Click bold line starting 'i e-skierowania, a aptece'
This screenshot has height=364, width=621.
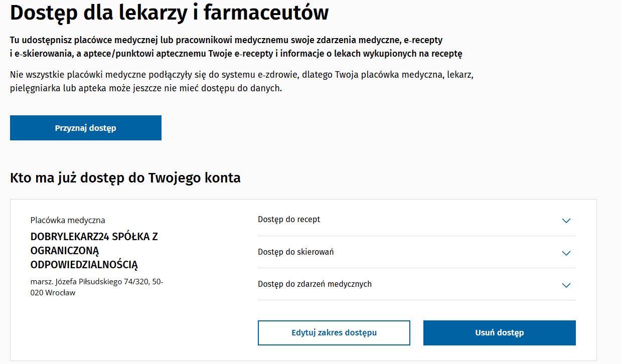pyautogui.click(x=236, y=54)
